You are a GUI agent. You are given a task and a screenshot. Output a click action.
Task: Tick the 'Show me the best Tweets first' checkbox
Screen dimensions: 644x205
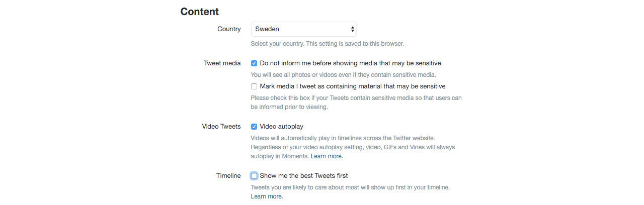(x=254, y=176)
